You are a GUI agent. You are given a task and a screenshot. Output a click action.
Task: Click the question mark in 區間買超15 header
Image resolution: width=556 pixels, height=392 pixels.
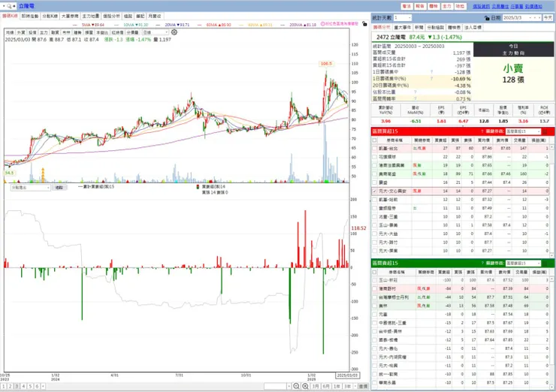482,131
